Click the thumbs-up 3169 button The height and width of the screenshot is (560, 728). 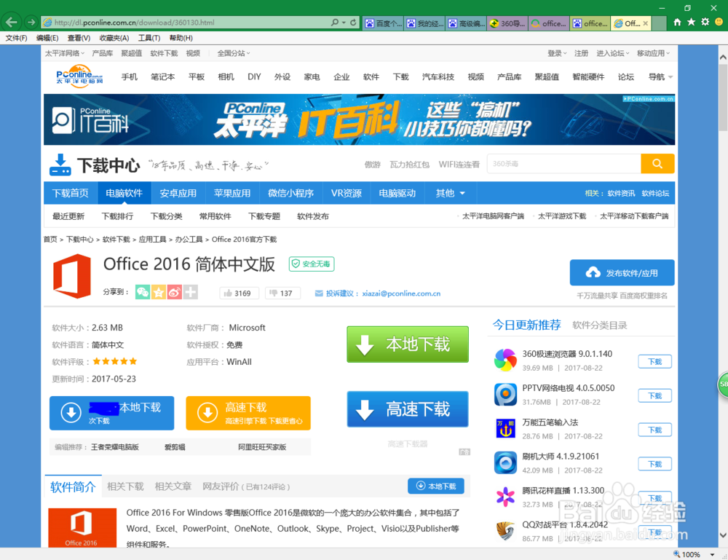pyautogui.click(x=239, y=293)
